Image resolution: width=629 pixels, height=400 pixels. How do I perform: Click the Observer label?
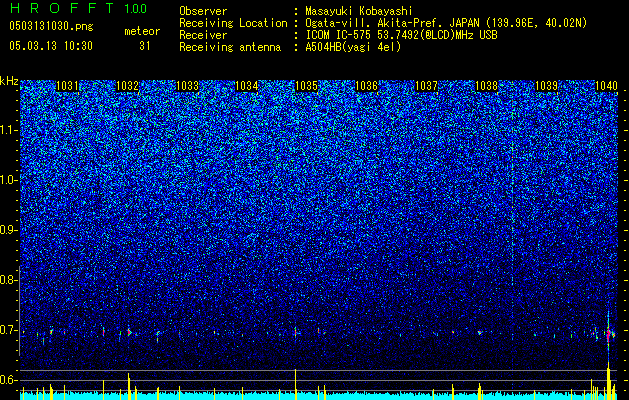coord(203,12)
